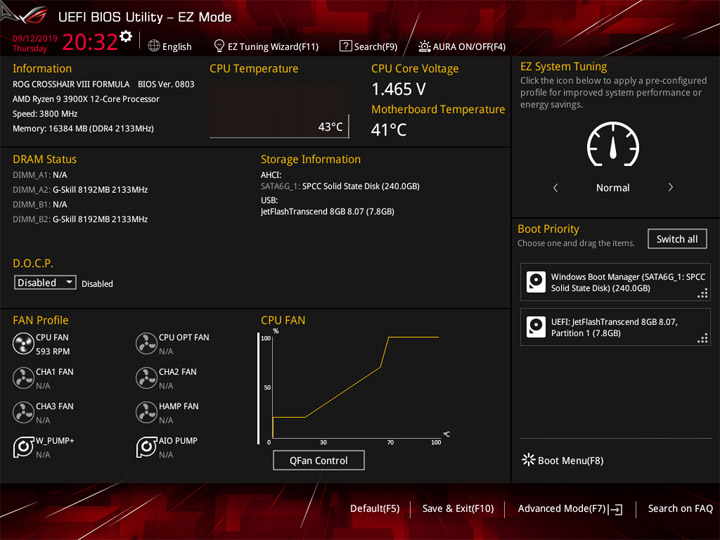Click SATA6G_1 SPCC Solid State Disk entry
The width and height of the screenshot is (720, 540).
(x=340, y=186)
